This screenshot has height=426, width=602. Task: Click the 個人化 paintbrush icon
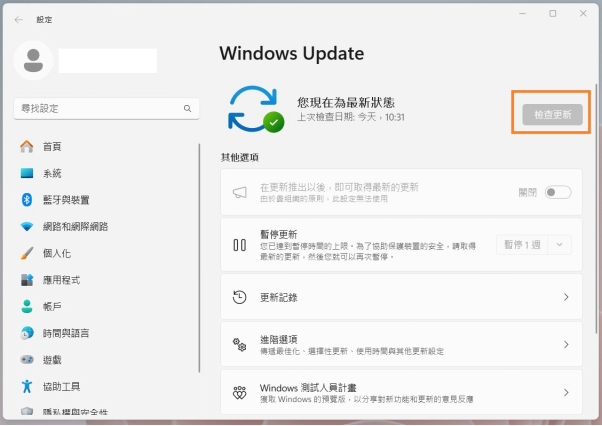tap(26, 253)
